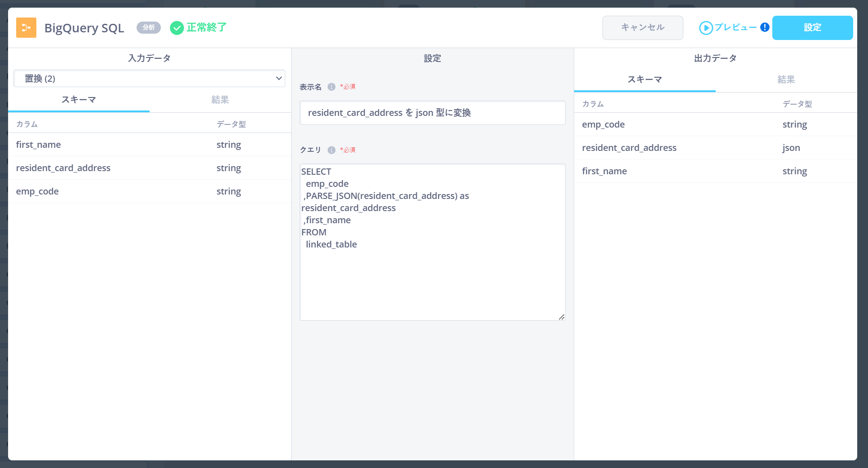Click the json data type cell

tap(791, 148)
